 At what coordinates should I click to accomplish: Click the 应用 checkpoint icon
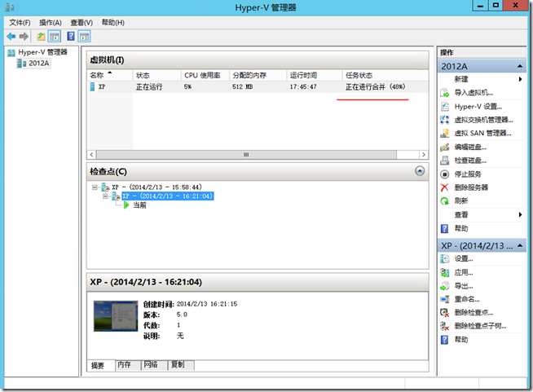tap(445, 272)
